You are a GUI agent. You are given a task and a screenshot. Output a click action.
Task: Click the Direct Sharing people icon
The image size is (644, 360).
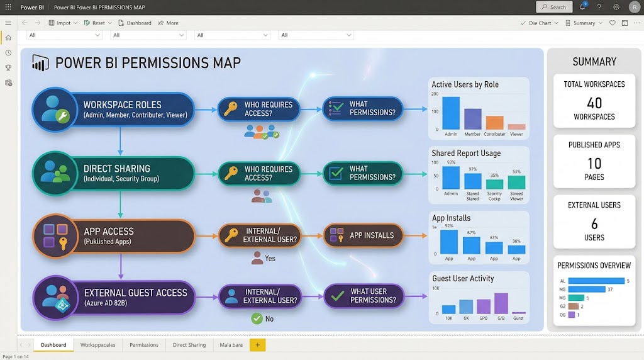point(55,172)
